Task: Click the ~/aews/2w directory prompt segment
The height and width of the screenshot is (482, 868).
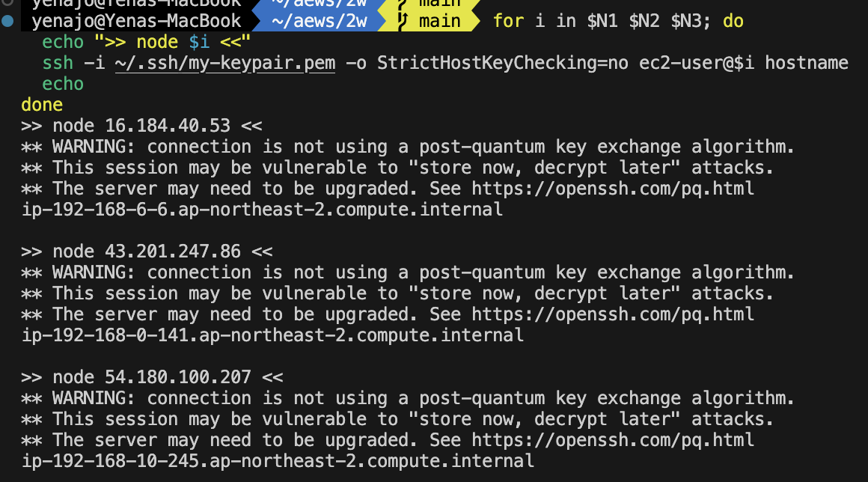Action: pyautogui.click(x=320, y=21)
